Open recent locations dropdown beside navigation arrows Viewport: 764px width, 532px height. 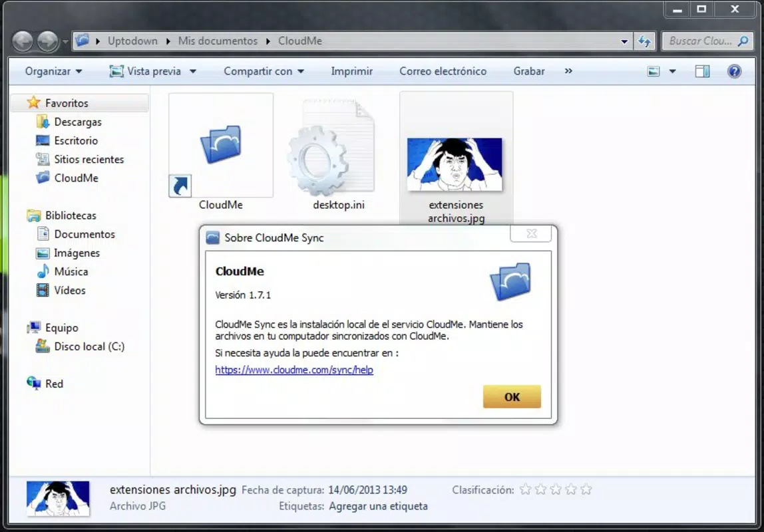(x=65, y=42)
